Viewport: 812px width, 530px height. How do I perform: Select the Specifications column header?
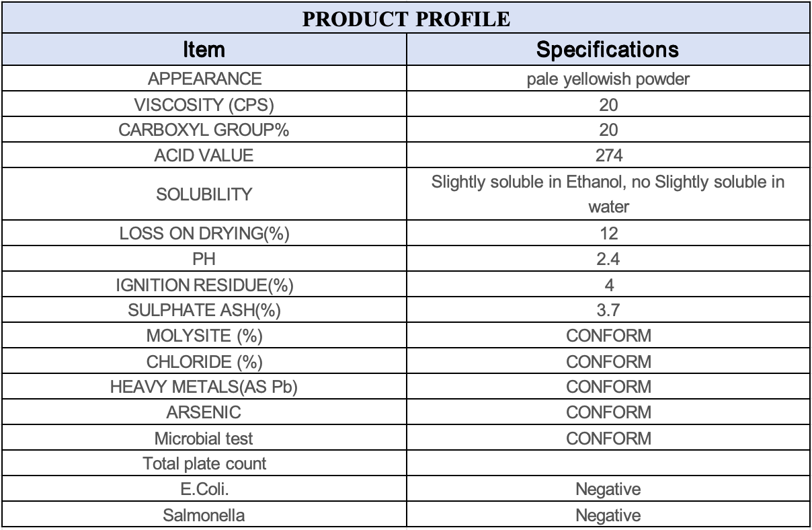click(x=608, y=50)
